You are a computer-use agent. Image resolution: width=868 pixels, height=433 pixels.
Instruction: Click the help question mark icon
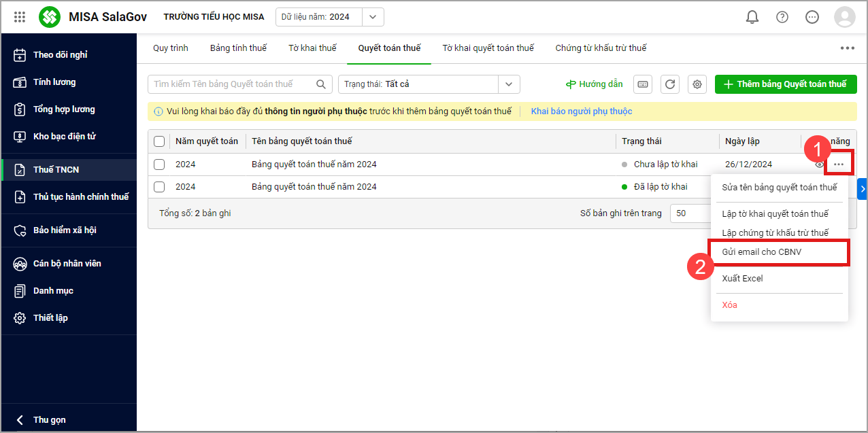[782, 17]
